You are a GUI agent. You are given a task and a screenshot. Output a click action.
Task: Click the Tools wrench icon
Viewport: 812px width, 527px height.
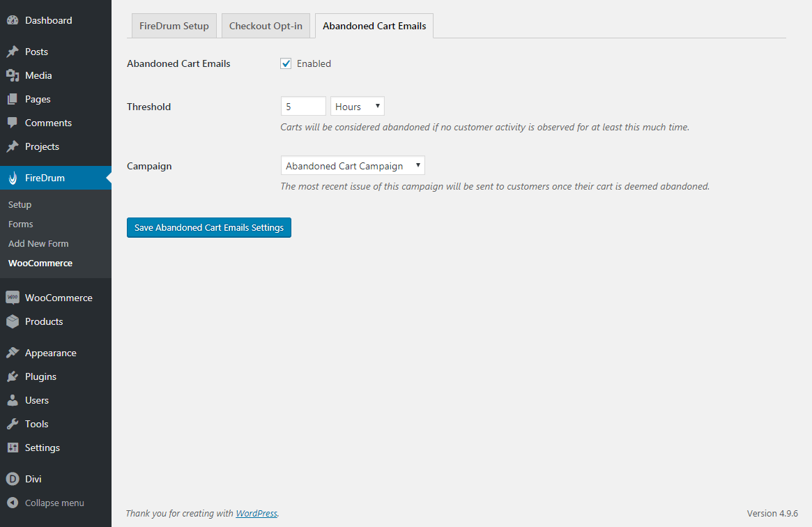tap(12, 424)
